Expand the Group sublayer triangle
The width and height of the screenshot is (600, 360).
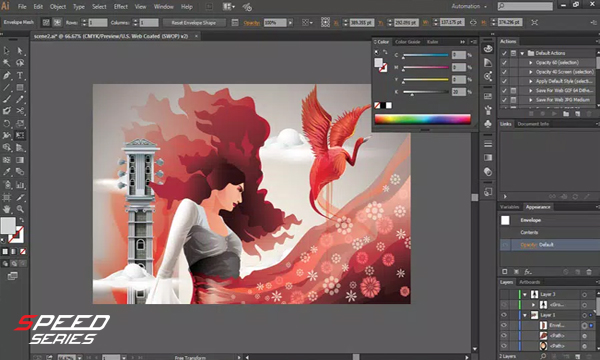533,305
